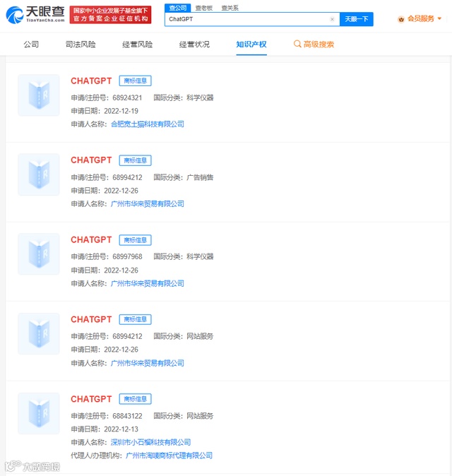Open trademark thumbnail for registration 68997968

39,254
